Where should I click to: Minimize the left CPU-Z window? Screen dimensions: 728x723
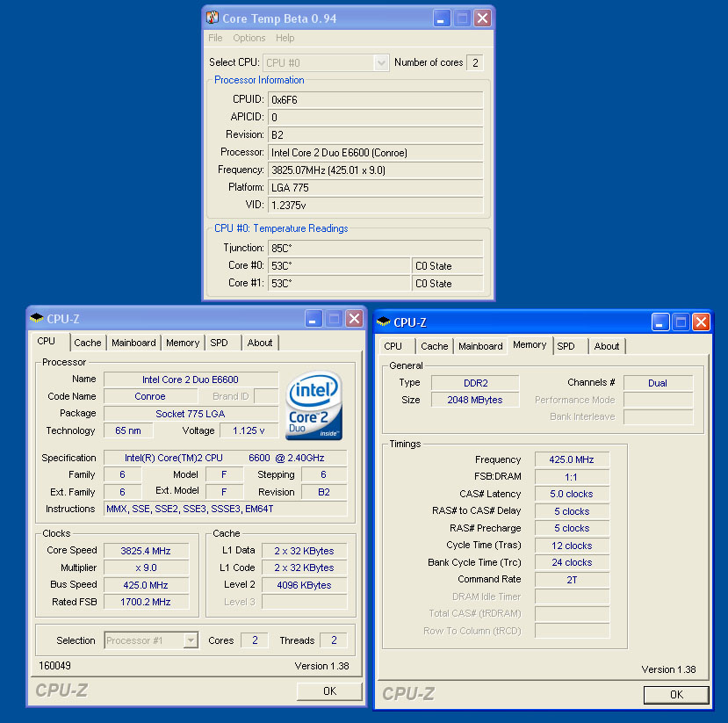tap(314, 319)
